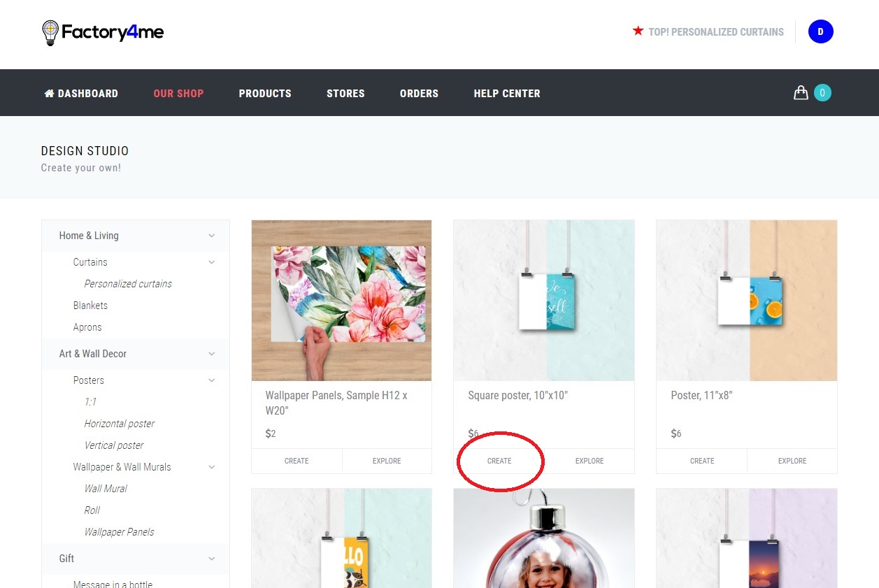Select the Gift category
The image size is (879, 588).
click(x=66, y=559)
